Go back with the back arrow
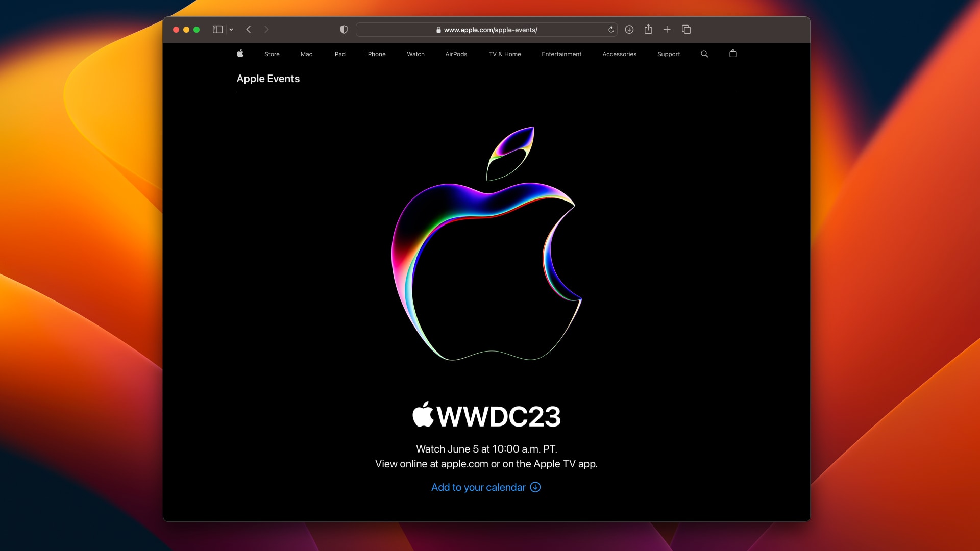This screenshot has width=980, height=551. click(249, 30)
